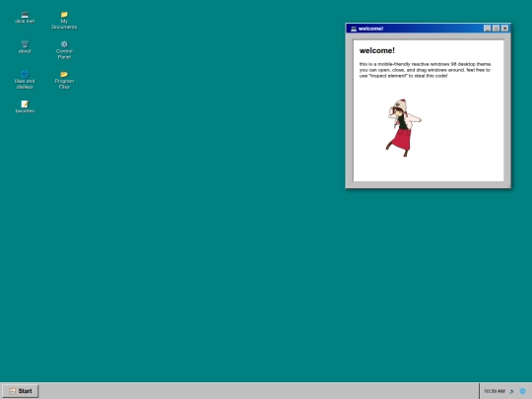Image resolution: width=532 pixels, height=399 pixels.
Task: Open the Program Files folder icon
Action: point(64,80)
